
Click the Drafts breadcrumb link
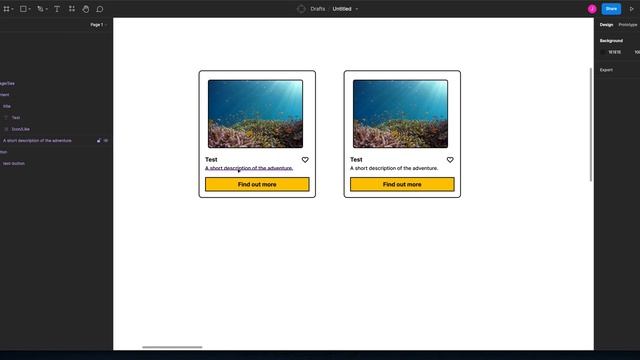coord(318,9)
